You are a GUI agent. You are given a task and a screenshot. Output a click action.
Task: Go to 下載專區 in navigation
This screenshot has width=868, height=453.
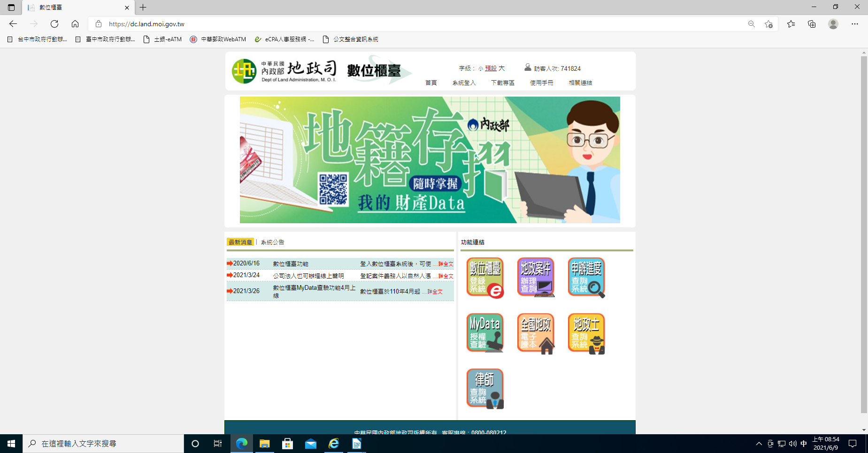tap(502, 83)
